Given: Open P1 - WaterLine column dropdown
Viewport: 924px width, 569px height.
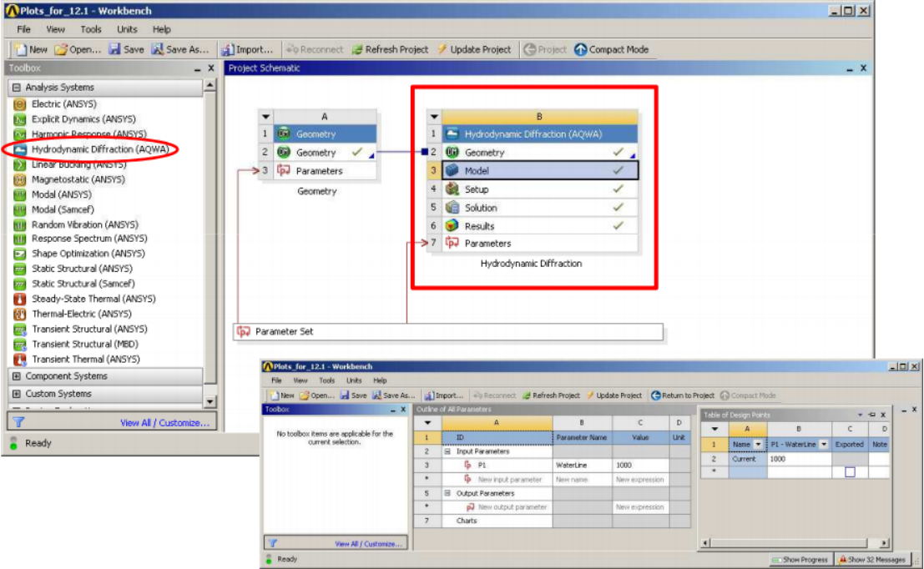Looking at the screenshot, I should click(824, 444).
